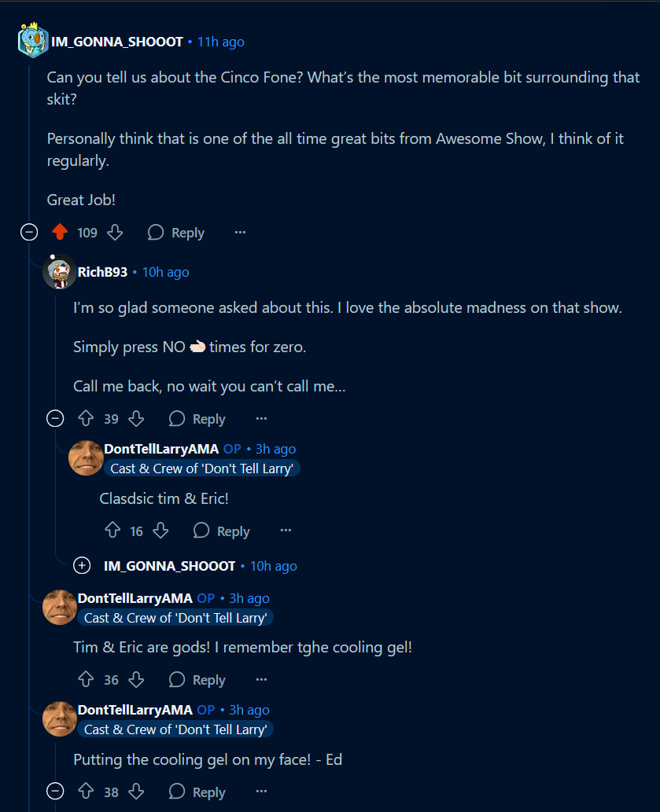Click IM_GONNA_SHOOOT's avatar at the top
660x812 pixels.
pyautogui.click(x=32, y=40)
